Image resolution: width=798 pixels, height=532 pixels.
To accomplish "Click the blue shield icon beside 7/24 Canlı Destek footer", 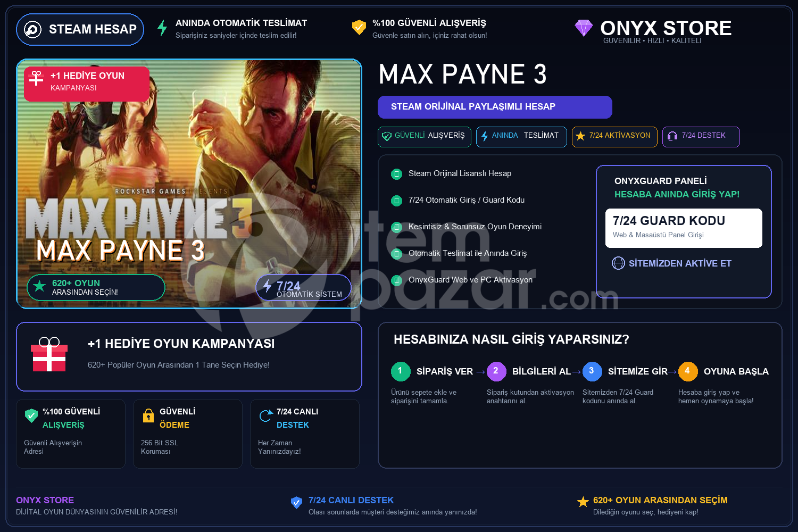I will pyautogui.click(x=297, y=502).
